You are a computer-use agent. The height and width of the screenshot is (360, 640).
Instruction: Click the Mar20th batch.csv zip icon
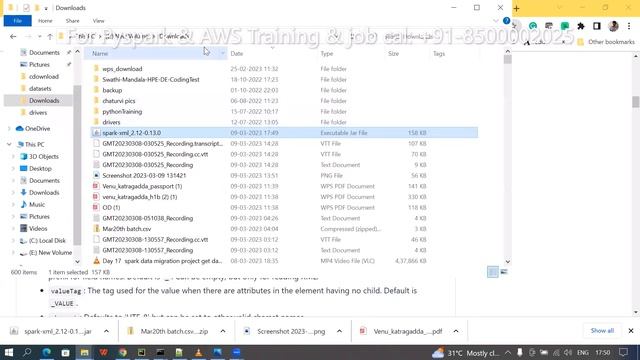coord(96,229)
